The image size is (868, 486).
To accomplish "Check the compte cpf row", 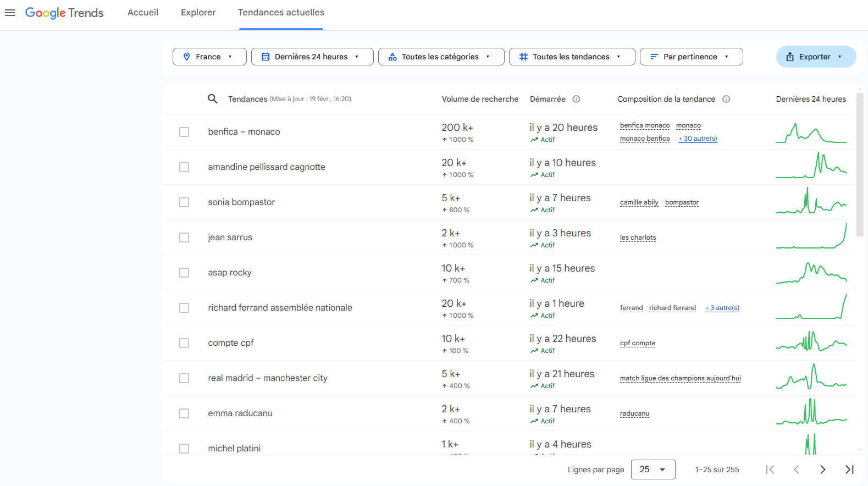I will click(184, 343).
